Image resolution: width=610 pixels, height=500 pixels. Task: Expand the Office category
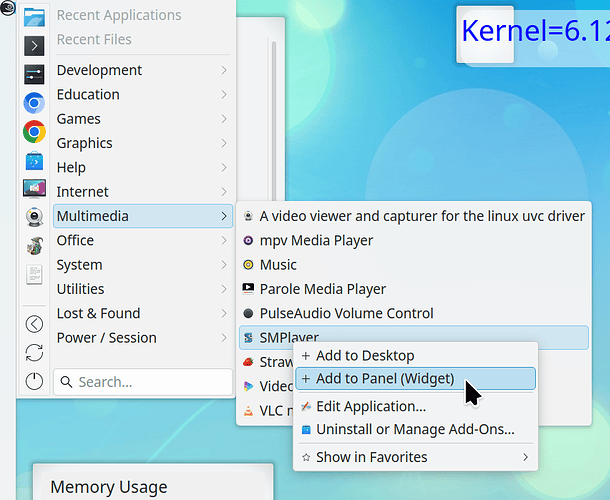click(143, 240)
